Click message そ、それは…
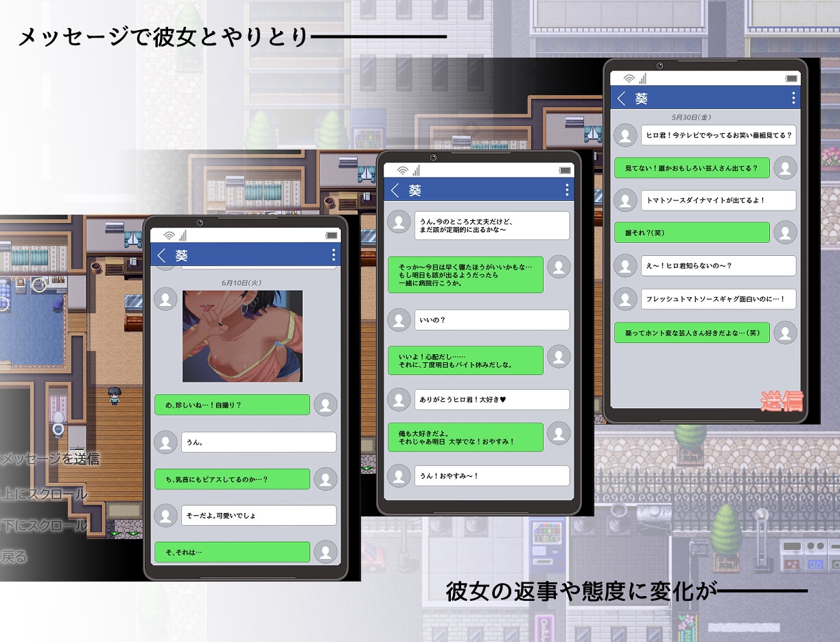 click(x=233, y=552)
